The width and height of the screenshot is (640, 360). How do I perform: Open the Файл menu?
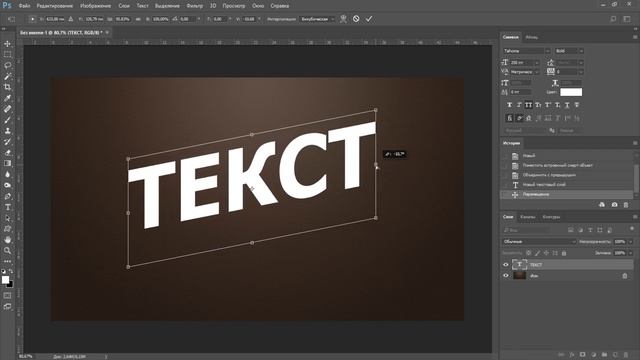pyautogui.click(x=24, y=6)
